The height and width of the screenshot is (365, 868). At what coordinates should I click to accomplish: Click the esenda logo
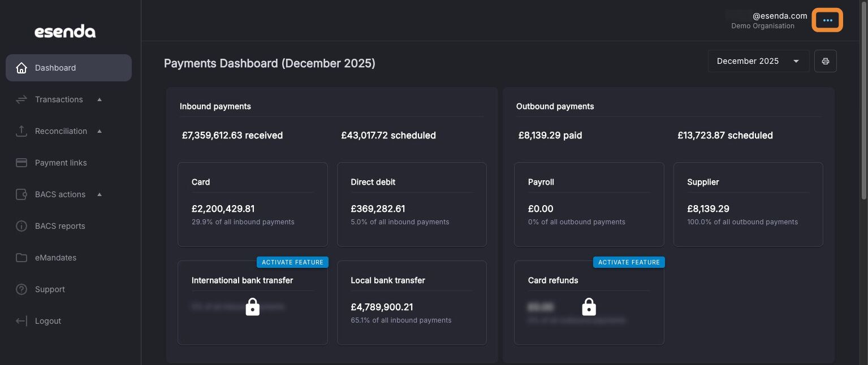pos(65,32)
